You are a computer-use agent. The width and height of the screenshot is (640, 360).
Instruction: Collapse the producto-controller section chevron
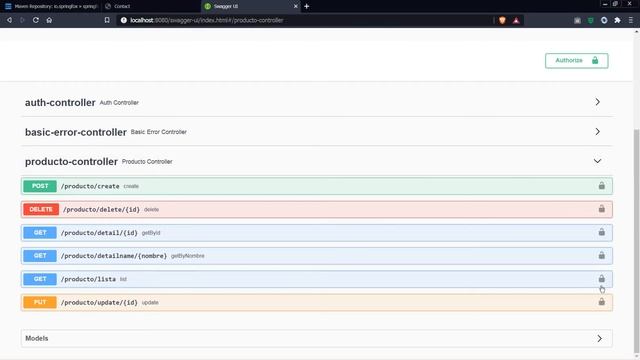point(597,161)
